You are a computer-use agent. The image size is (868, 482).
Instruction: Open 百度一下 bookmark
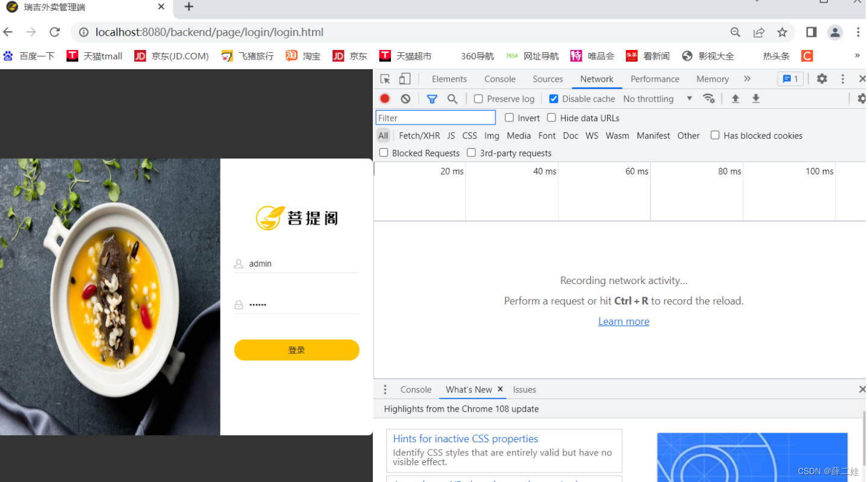tap(28, 56)
